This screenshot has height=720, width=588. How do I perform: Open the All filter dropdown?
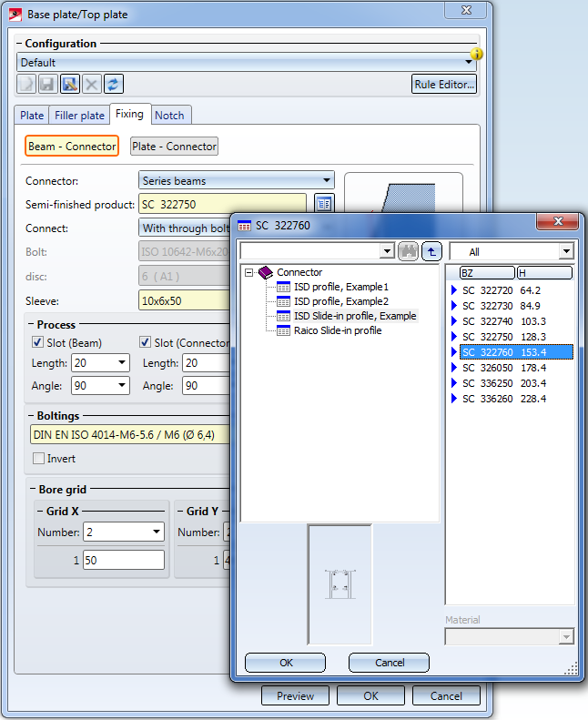coord(566,251)
